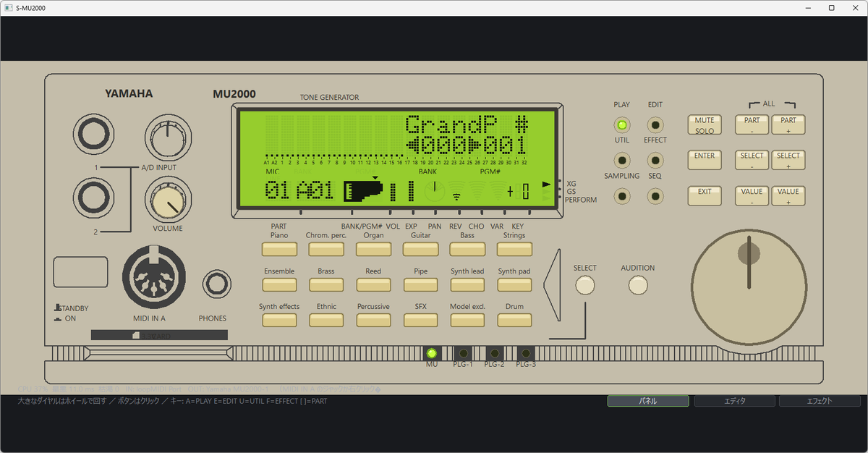Choose the Bass category button
The width and height of the screenshot is (868, 453).
pyautogui.click(x=467, y=249)
